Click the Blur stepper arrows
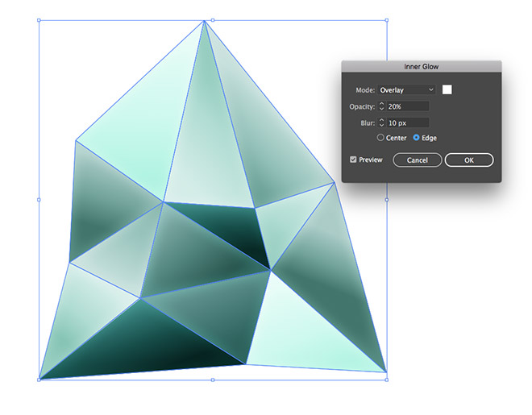This screenshot has width=532, height=415. (x=381, y=122)
